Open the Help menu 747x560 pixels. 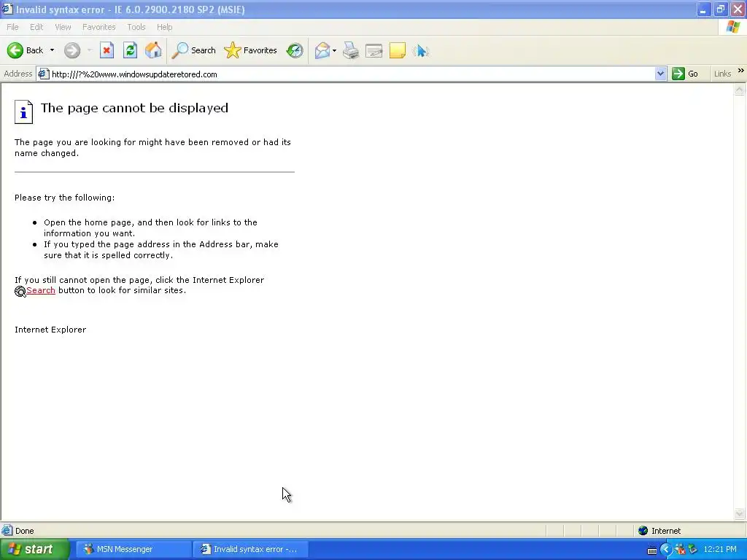[164, 27]
